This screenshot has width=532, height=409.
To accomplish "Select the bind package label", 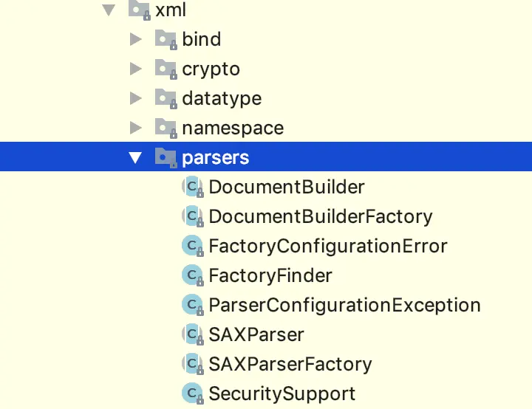I will [202, 39].
